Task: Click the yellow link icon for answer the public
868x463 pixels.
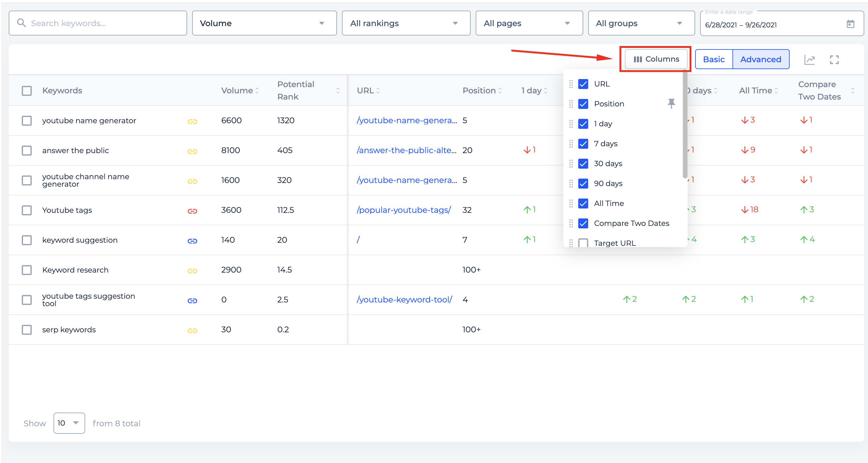Action: [x=192, y=151]
